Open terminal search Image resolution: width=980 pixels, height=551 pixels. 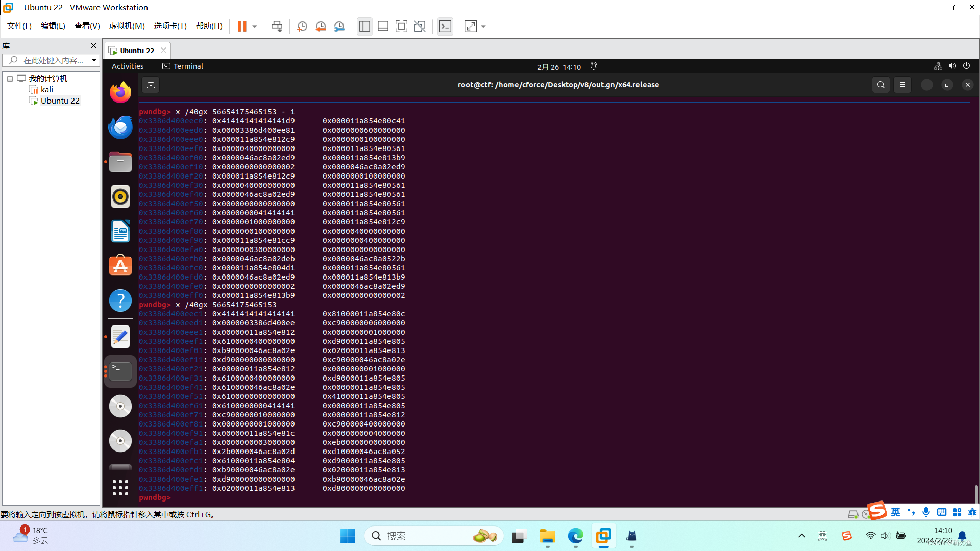(x=881, y=85)
